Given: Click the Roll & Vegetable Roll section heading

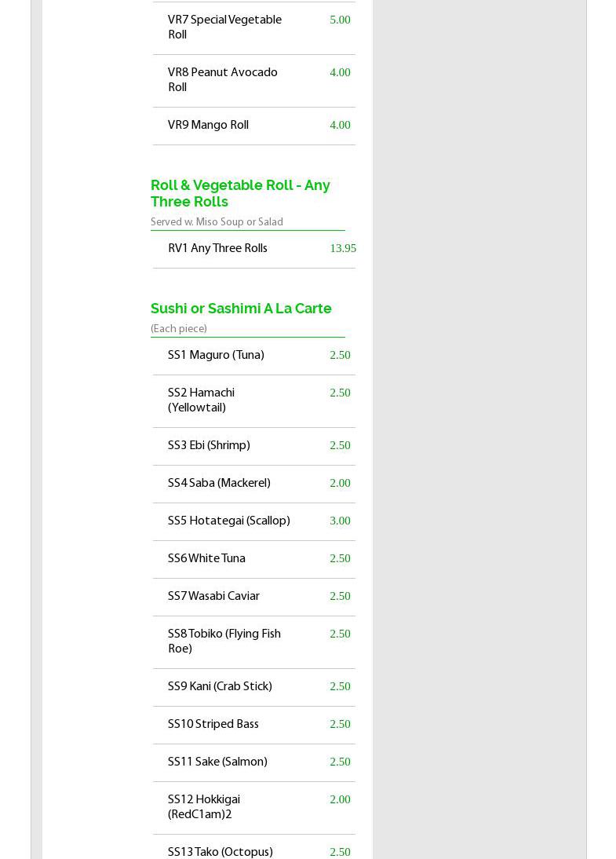Looking at the screenshot, I should tap(240, 193).
